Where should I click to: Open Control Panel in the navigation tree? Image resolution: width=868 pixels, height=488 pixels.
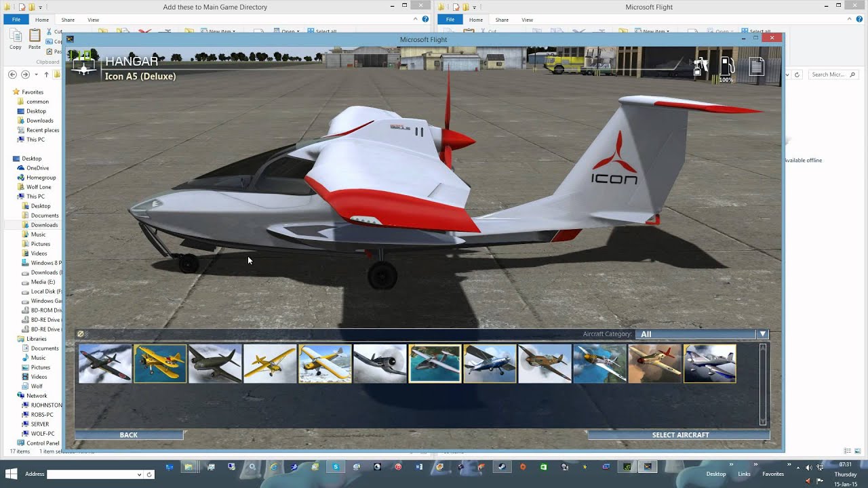43,443
